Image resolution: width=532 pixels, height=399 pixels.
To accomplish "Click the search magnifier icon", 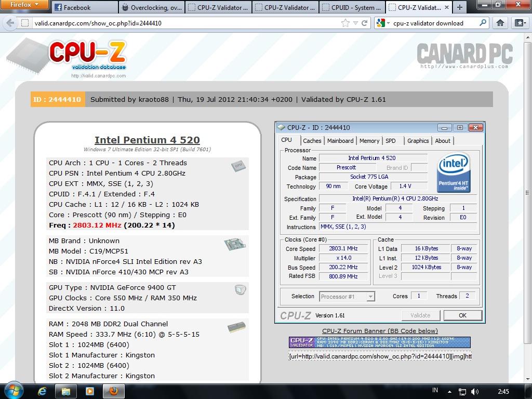I will tap(483, 23).
